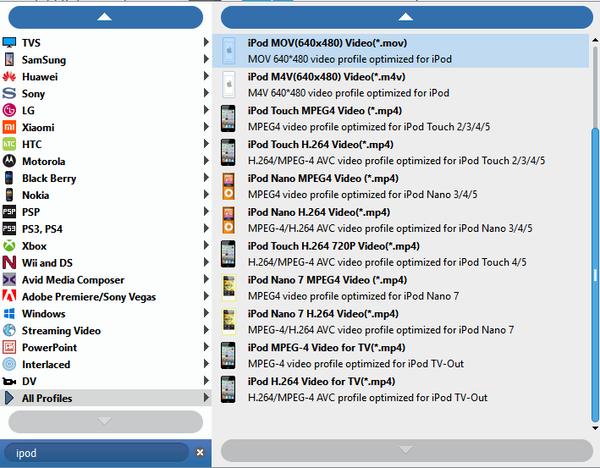Click the Interlaced disc icon
This screenshot has height=468, width=600.
coord(9,364)
